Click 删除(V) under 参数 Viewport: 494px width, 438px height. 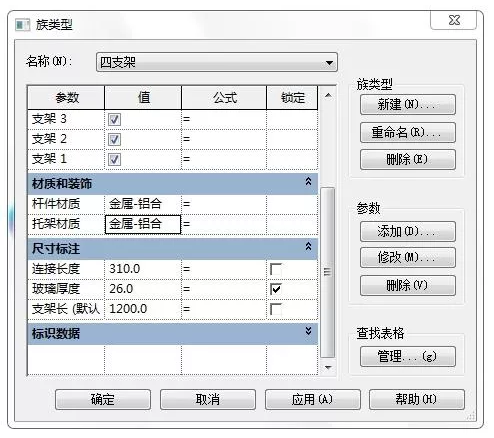(408, 285)
